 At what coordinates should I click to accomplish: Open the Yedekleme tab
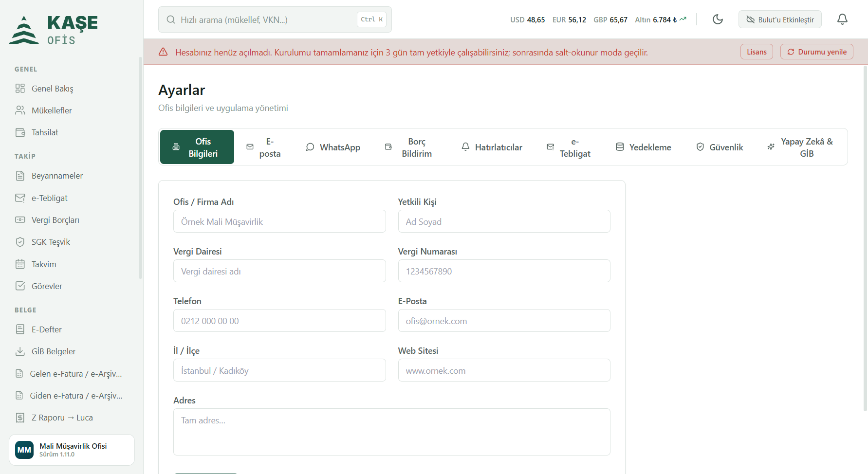(644, 147)
